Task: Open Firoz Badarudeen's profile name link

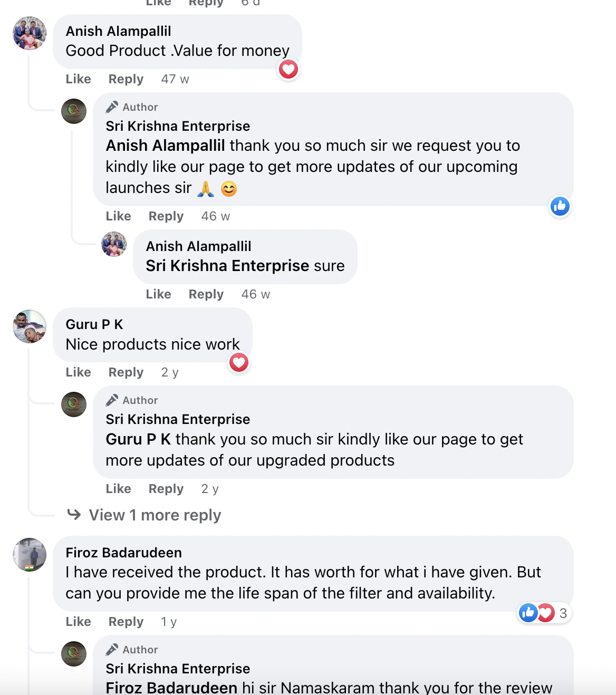Action: [x=124, y=553]
